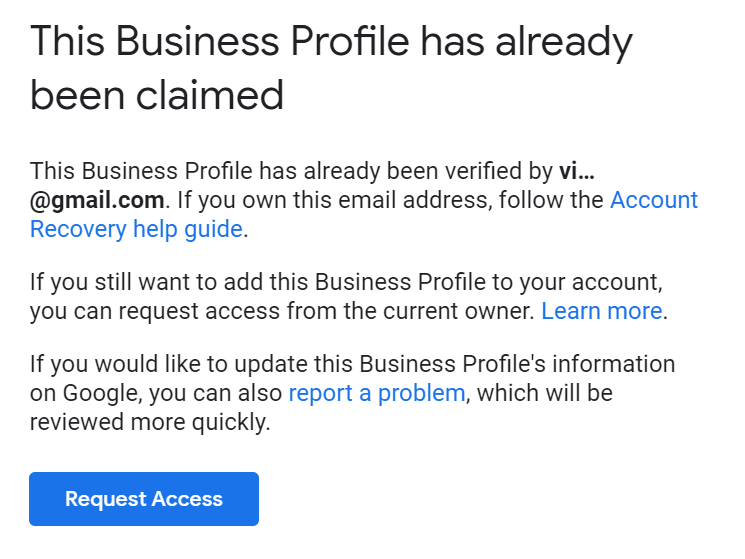Click 'Recovery help guide' link text
Viewport: 745px width, 559px height.
(x=136, y=229)
